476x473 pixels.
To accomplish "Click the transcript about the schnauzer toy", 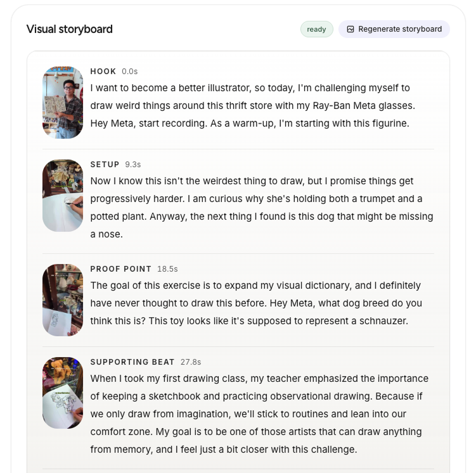I will coord(256,303).
